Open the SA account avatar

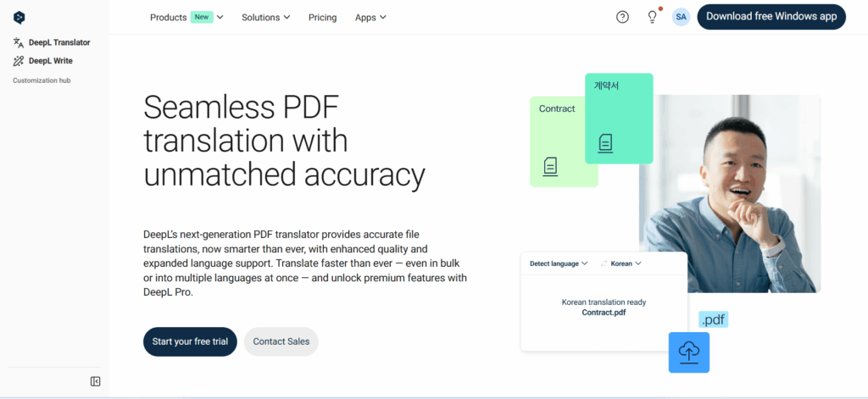click(x=681, y=17)
